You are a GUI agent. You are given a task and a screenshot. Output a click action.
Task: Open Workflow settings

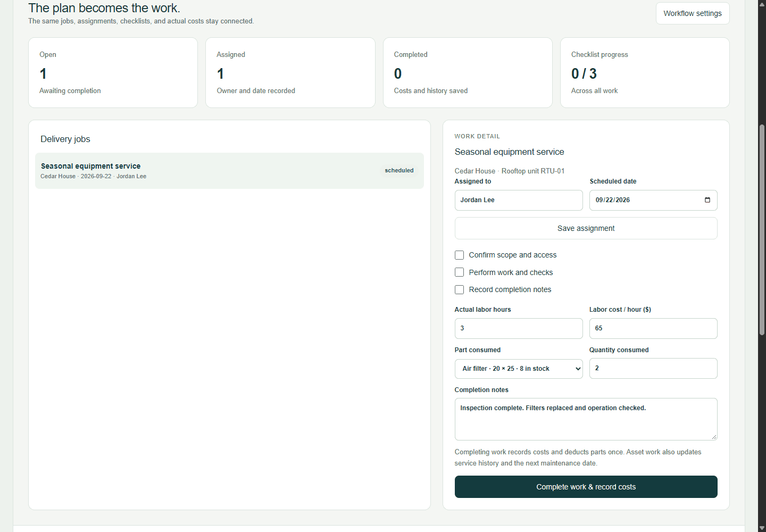click(x=693, y=13)
